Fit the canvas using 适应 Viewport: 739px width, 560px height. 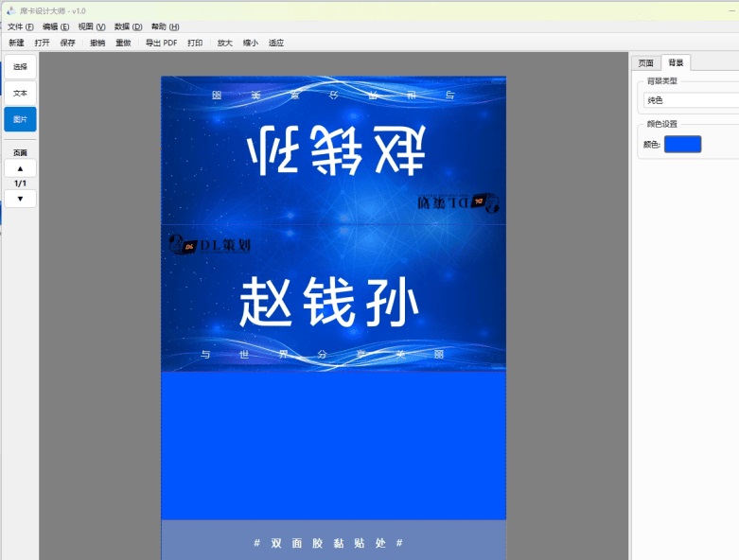[x=276, y=43]
